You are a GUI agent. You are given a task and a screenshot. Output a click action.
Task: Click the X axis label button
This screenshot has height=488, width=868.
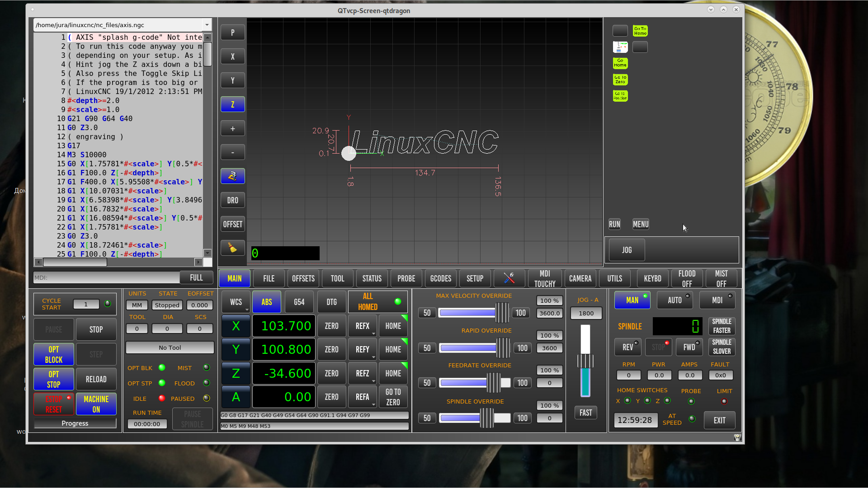236,326
